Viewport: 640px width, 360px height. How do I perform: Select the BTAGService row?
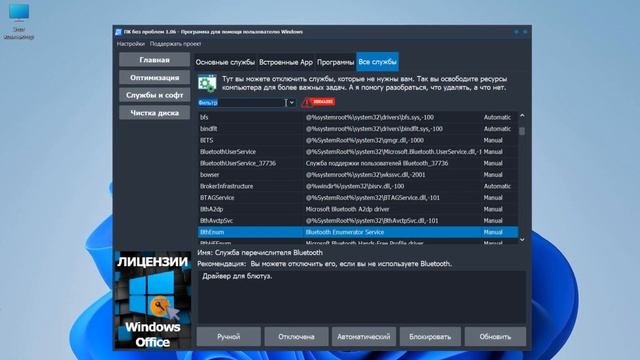(x=358, y=198)
